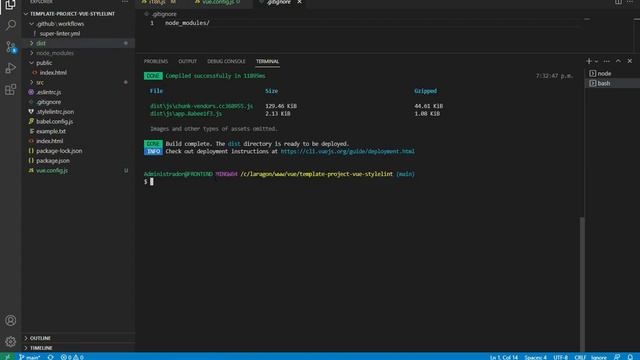Open the Extensions view

coord(11,89)
